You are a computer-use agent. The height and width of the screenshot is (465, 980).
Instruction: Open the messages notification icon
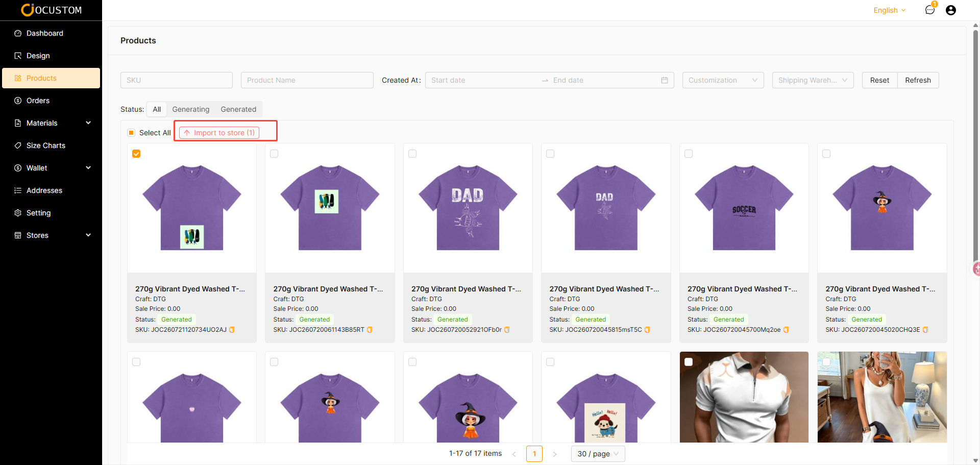tap(929, 10)
